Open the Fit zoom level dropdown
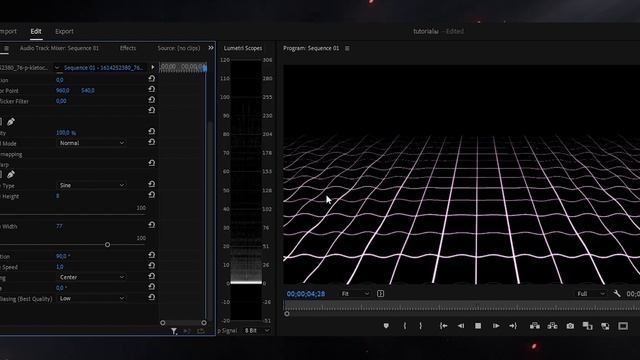Viewport: 640px width, 360px height. coord(355,293)
